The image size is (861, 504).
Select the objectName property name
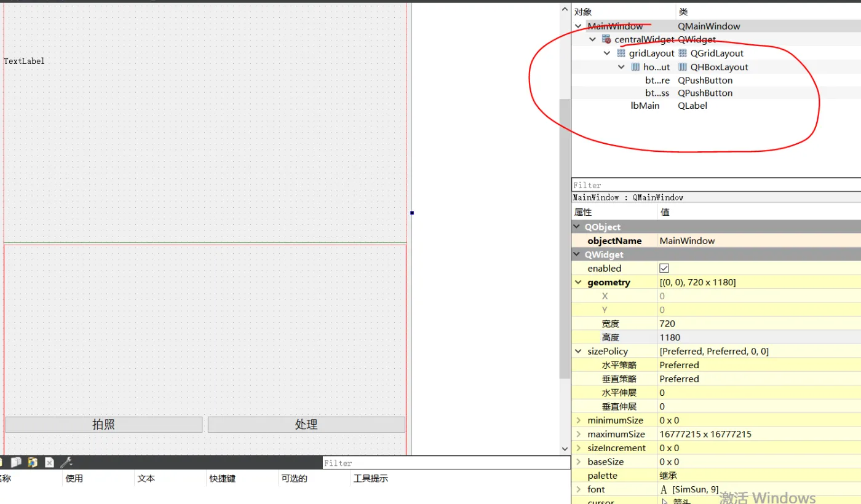coord(614,241)
